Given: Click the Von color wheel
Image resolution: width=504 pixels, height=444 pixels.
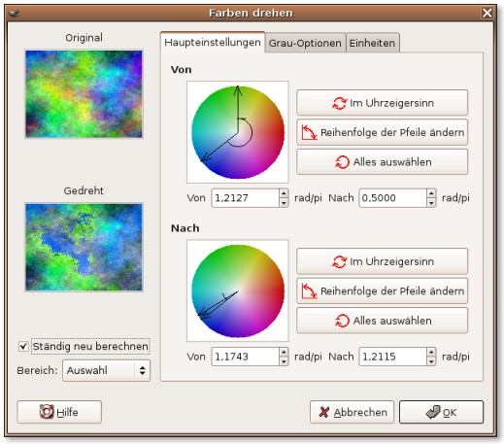Looking at the screenshot, I should point(238,132).
